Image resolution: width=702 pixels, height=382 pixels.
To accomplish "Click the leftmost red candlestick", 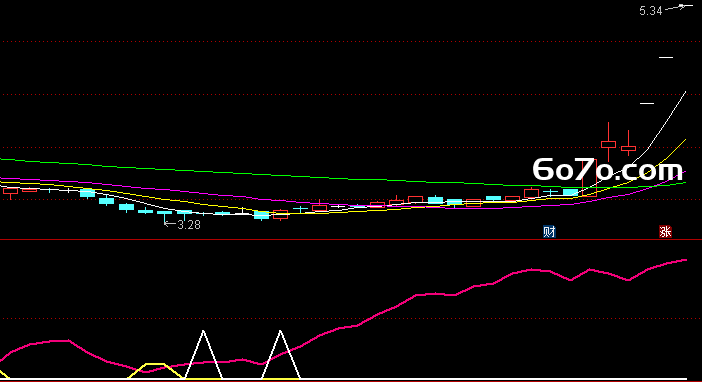I will click(10, 193).
